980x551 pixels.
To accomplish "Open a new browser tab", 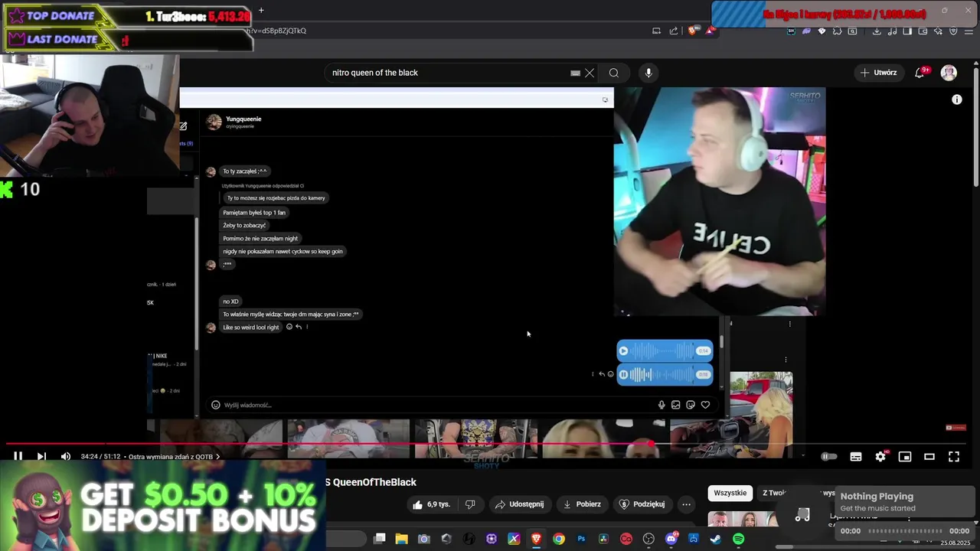I will click(x=261, y=10).
